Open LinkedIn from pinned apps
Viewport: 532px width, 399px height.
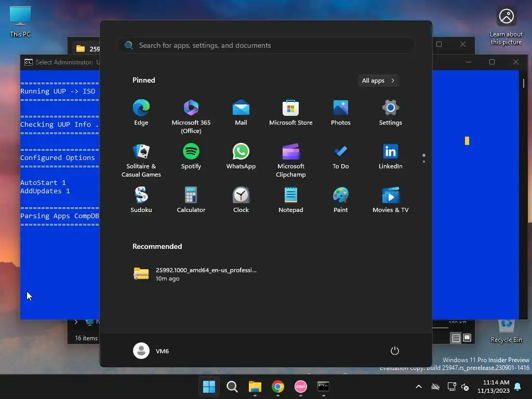tap(391, 156)
